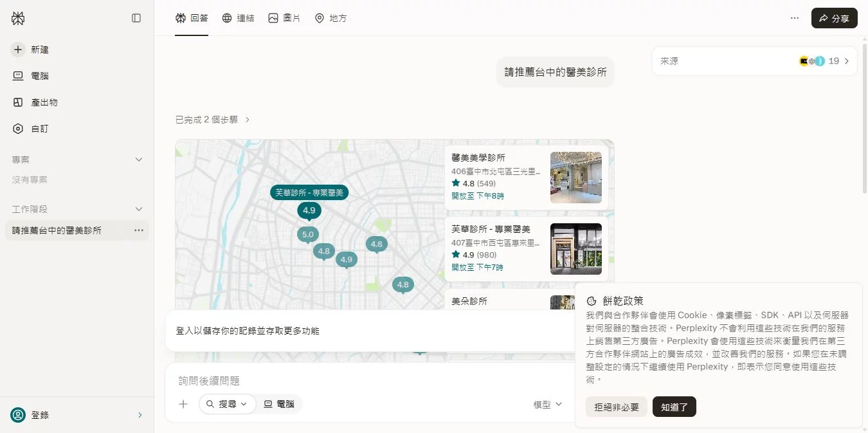This screenshot has height=433, width=868.
Task: Click 開放至 下午7時 hours text
Action: [x=478, y=267]
